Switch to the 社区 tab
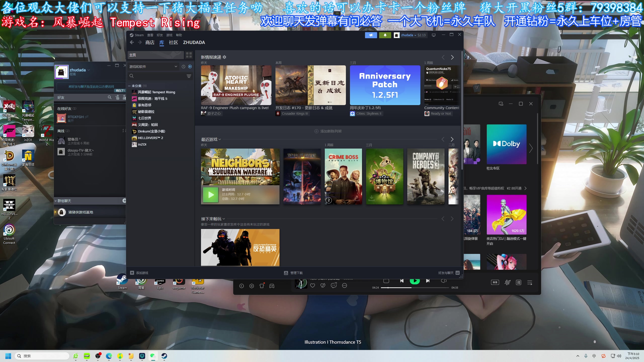This screenshot has height=362, width=644. (x=173, y=42)
